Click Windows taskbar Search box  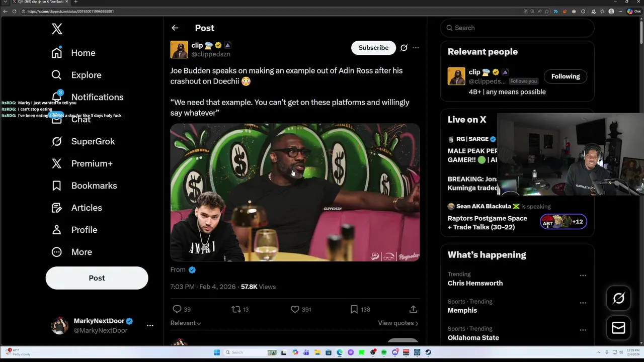250,352
